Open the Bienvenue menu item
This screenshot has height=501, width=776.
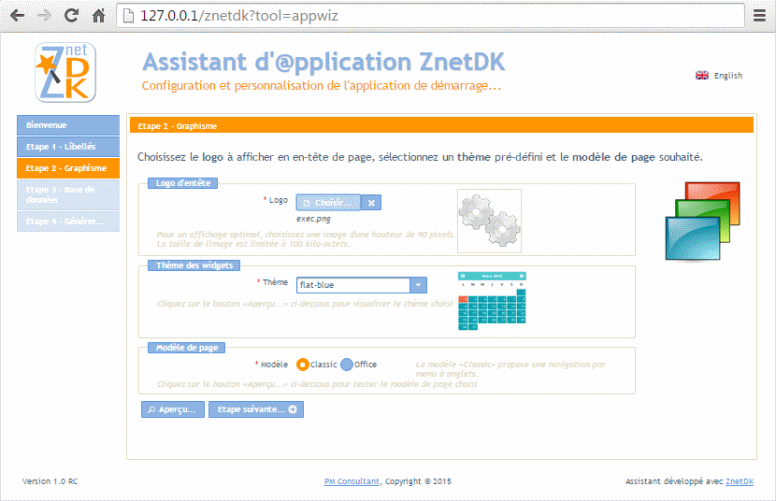tap(68, 125)
